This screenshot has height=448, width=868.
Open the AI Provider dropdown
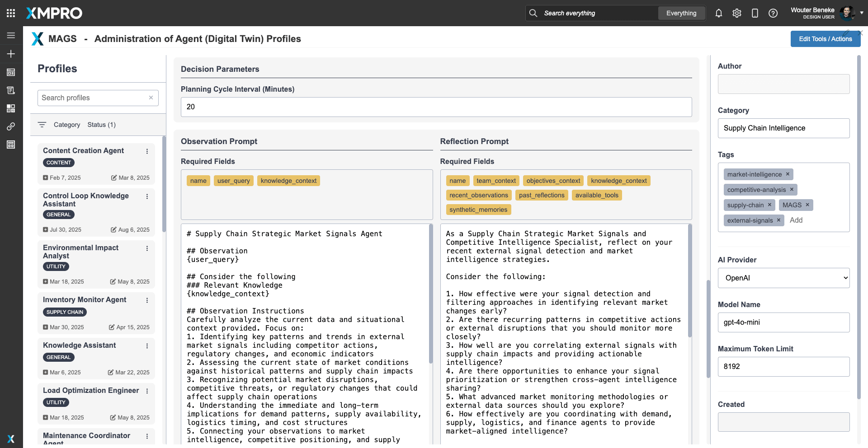click(783, 278)
